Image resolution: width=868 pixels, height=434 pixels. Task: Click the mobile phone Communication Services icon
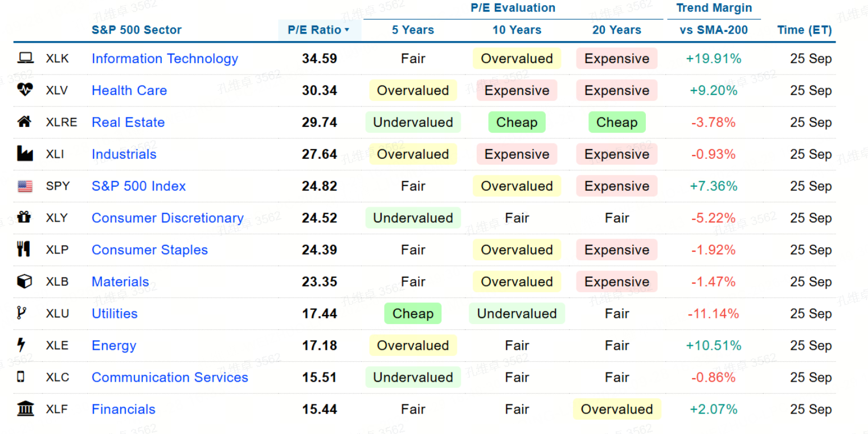click(x=21, y=376)
